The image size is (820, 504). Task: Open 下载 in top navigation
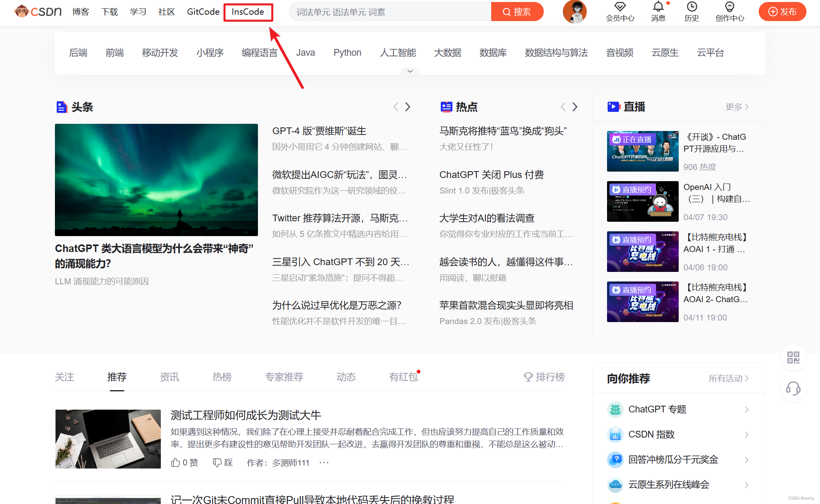coord(109,12)
